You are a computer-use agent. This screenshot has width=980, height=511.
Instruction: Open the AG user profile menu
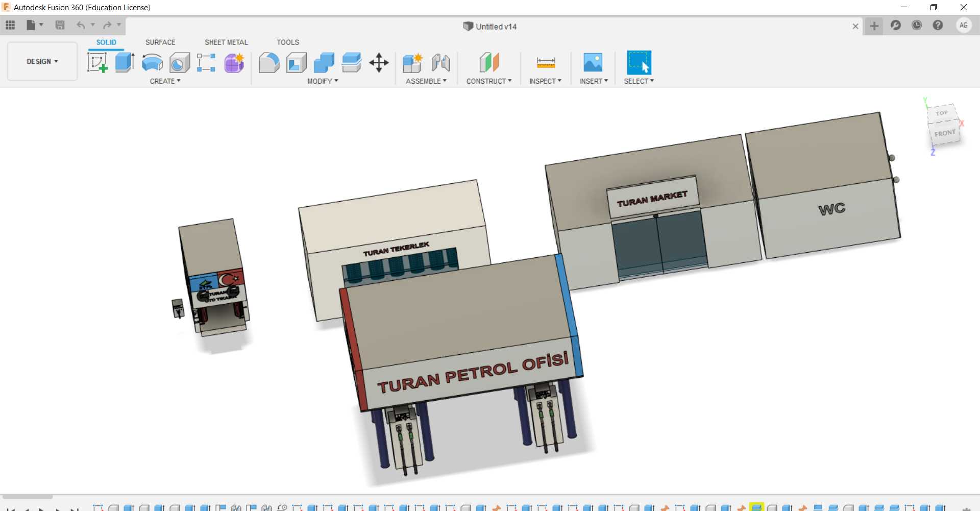964,25
